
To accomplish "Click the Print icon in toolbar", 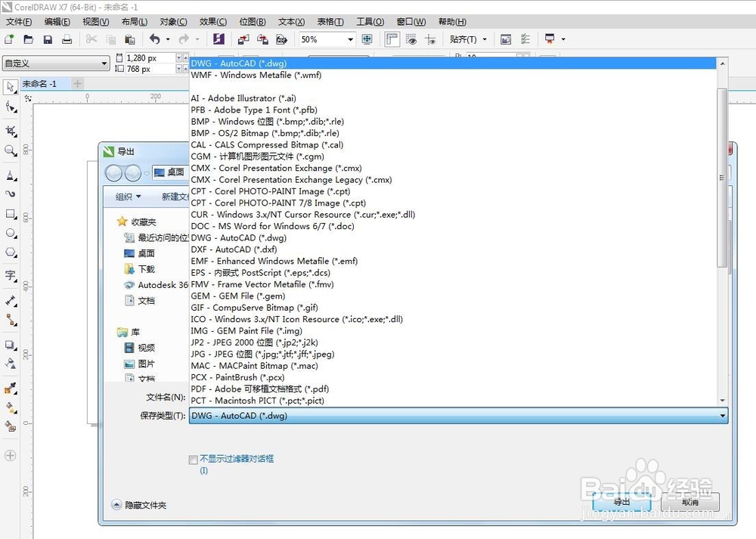I will (x=67, y=39).
